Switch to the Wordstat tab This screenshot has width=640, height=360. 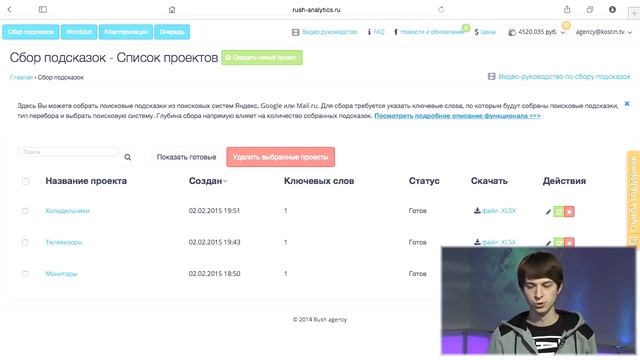[79, 32]
